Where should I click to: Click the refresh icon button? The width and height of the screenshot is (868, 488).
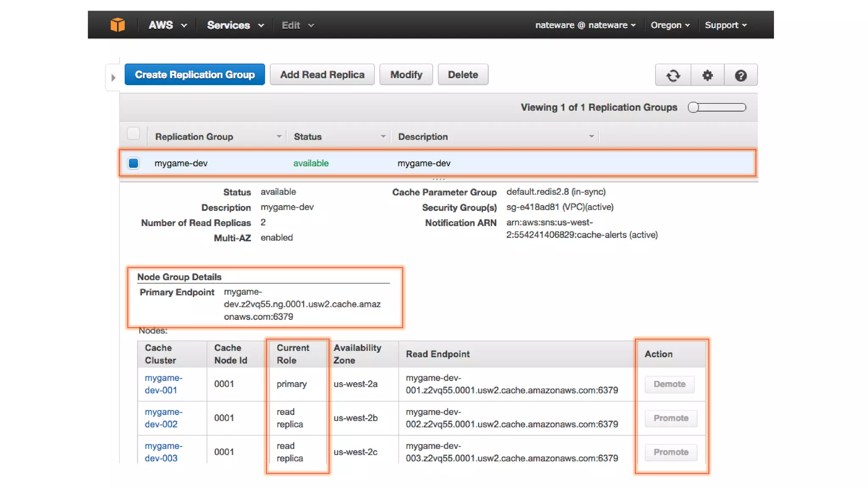click(x=673, y=75)
